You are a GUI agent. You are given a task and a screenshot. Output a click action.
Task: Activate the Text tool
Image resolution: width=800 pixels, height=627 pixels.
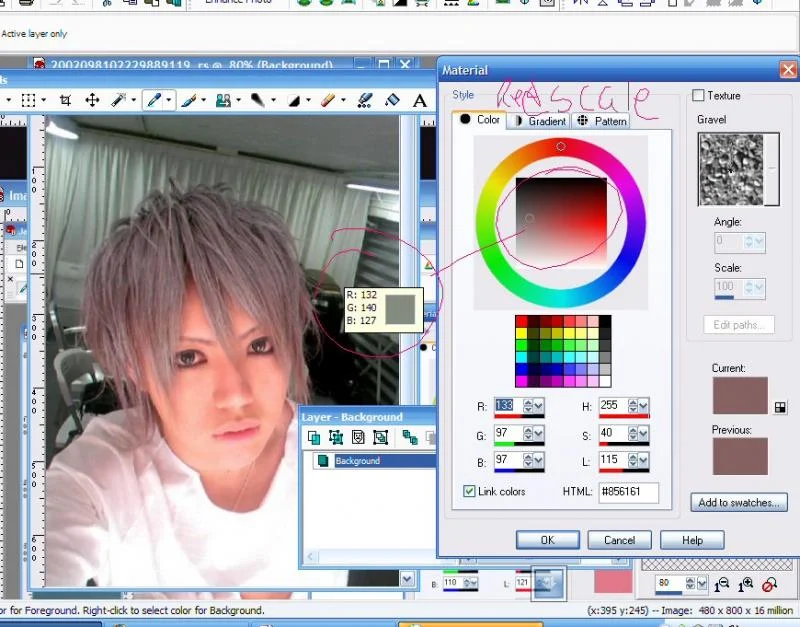pos(419,101)
